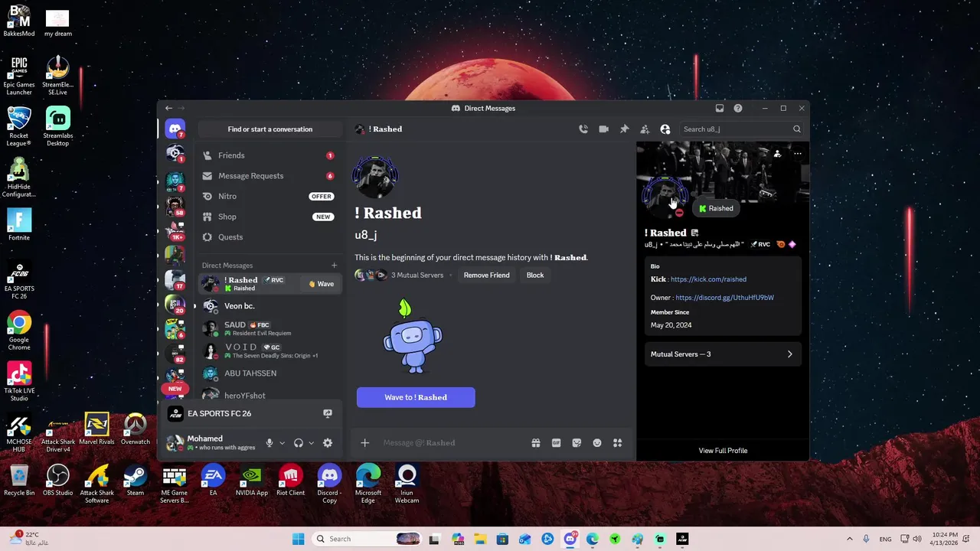980x551 pixels.
Task: Open the GIF picker
Action: pos(557,443)
